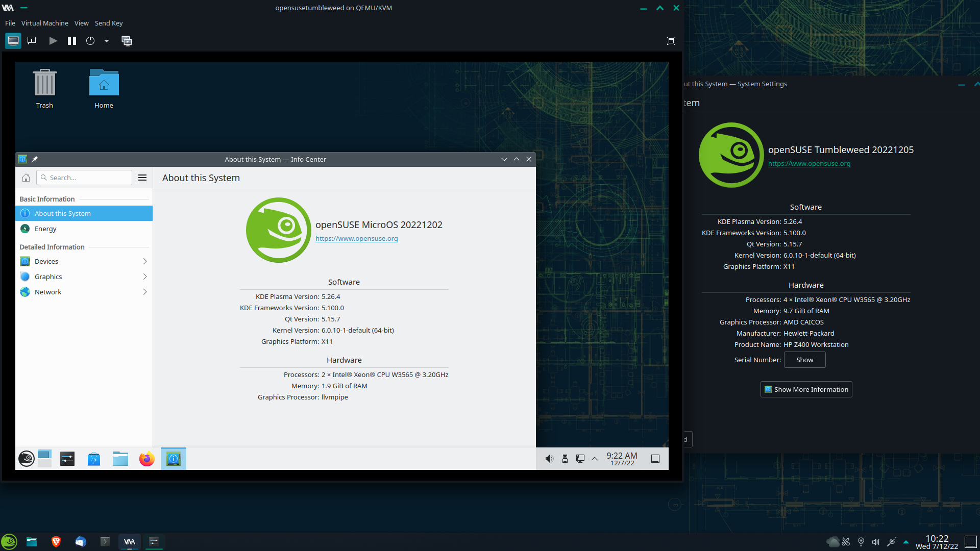Select Virtual Machine Manager task on host taskbar

point(130,541)
